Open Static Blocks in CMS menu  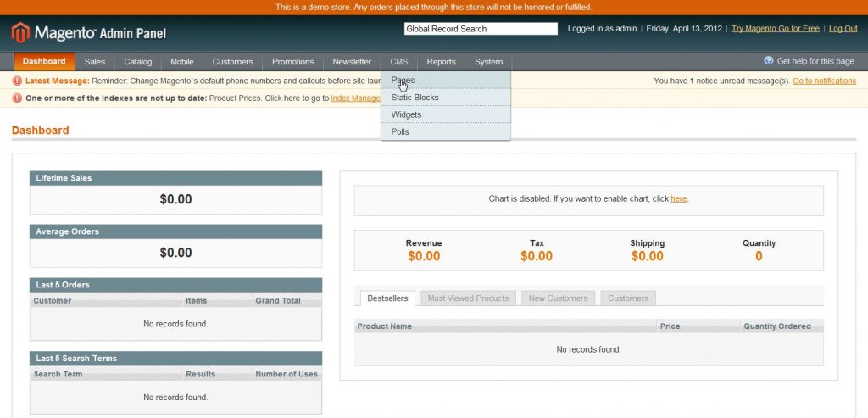(x=415, y=98)
